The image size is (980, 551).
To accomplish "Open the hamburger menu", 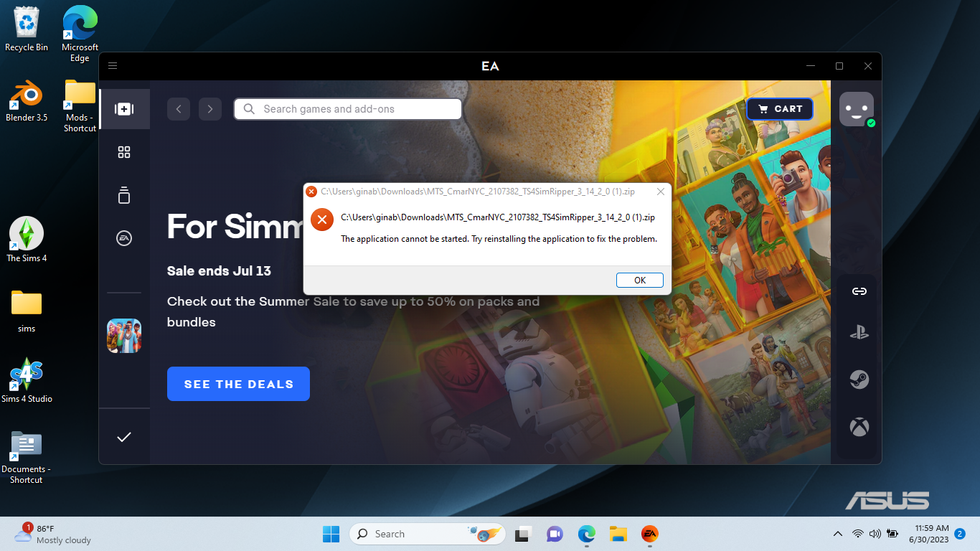I will tap(113, 65).
